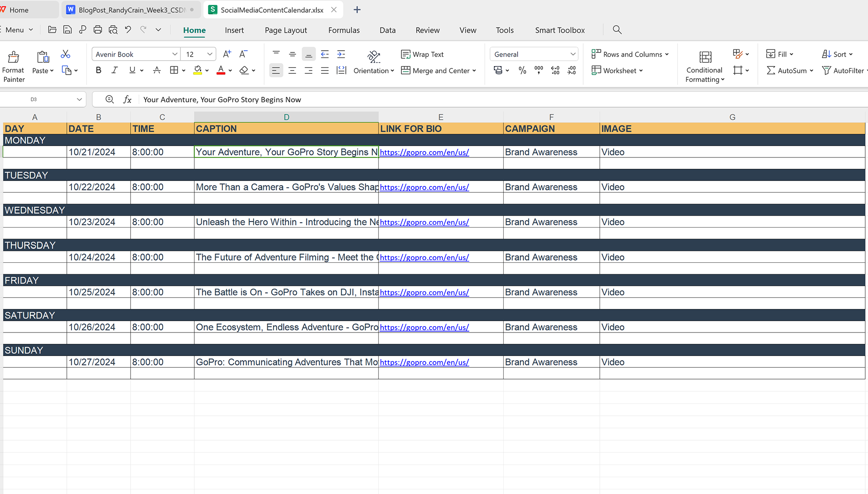Open the Page Layout ribbon tab
868x494 pixels.
[286, 30]
